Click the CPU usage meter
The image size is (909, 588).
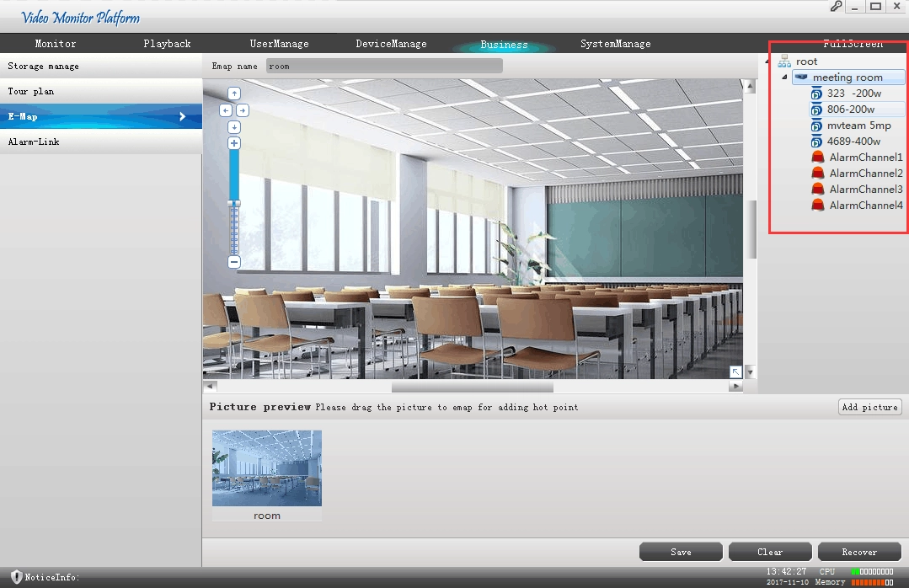point(872,572)
